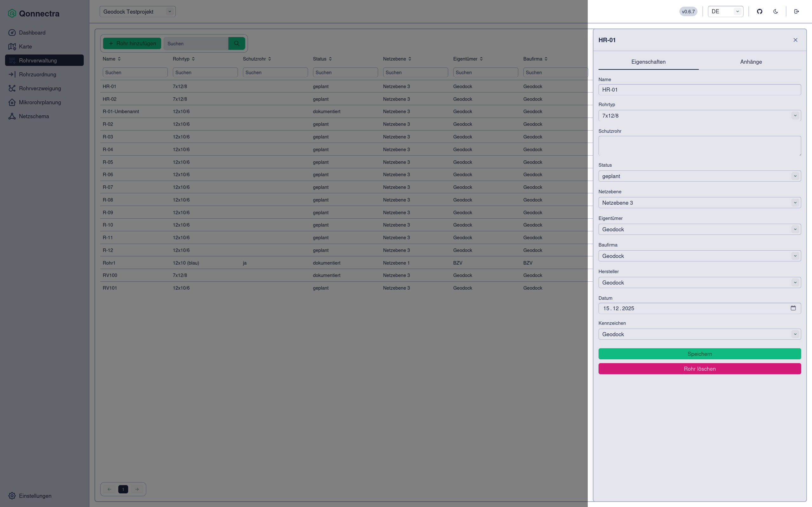812x507 pixels.
Task: Run search with the magnifier icon
Action: (x=237, y=43)
